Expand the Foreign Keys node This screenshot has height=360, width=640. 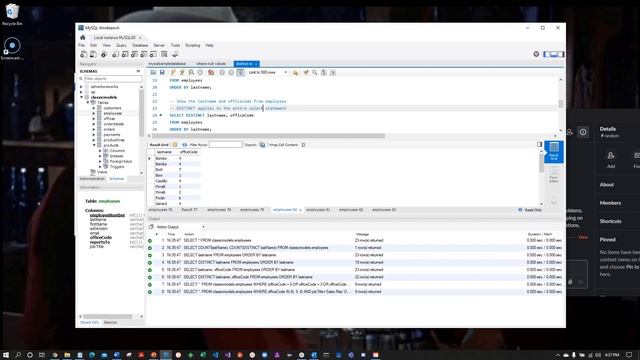(x=100, y=161)
